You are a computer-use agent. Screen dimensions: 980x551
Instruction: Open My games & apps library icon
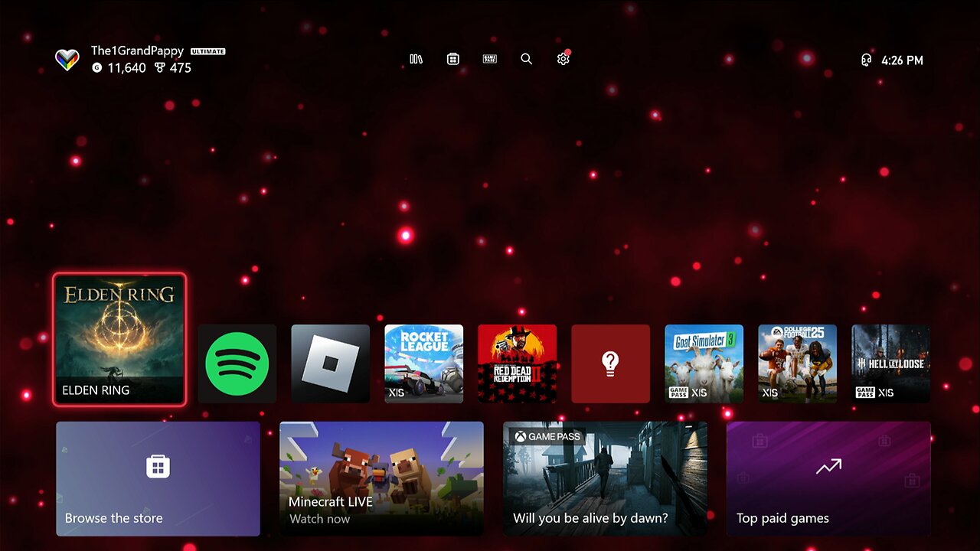[x=416, y=59]
